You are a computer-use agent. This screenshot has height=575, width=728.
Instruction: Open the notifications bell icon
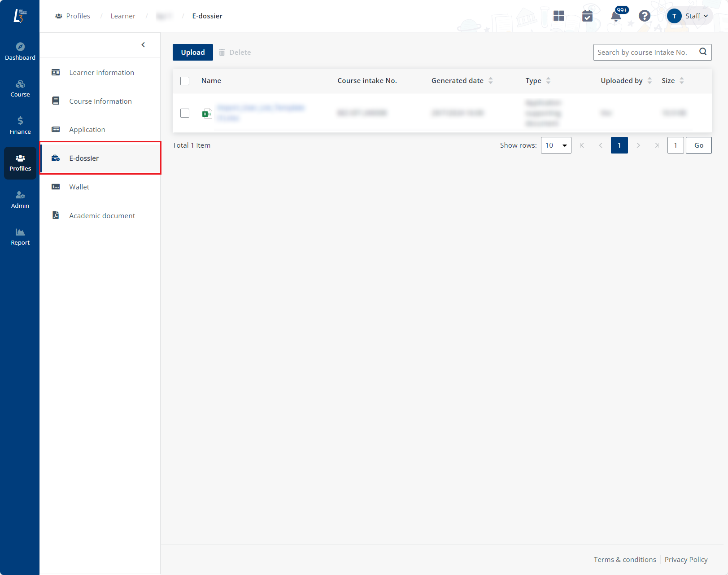pos(616,17)
